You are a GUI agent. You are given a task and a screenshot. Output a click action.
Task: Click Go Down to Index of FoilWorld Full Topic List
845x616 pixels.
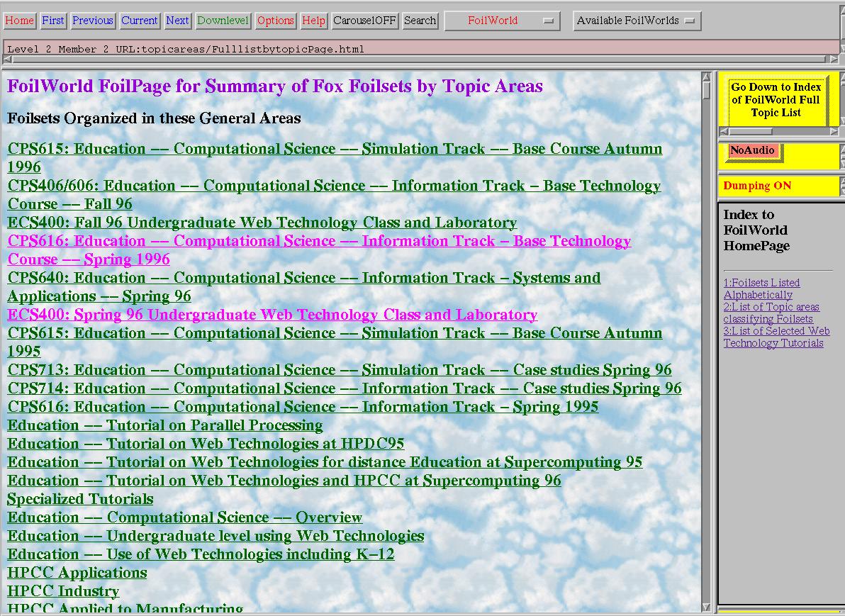coord(776,100)
